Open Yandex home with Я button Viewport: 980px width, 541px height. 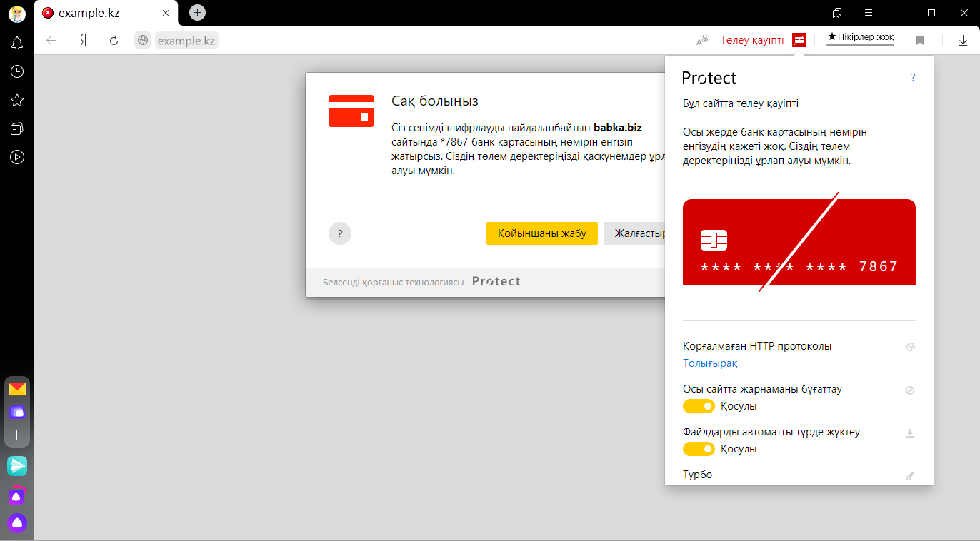pos(83,41)
